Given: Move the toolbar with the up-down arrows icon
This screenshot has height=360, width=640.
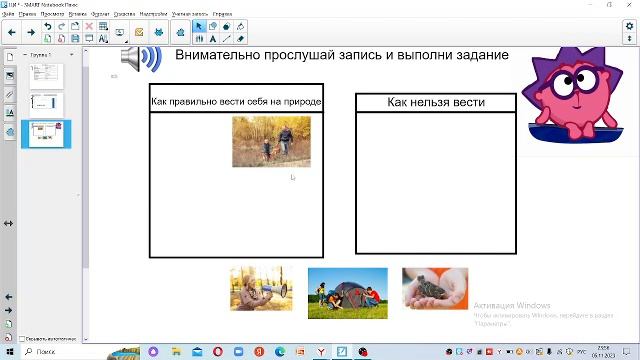Looking at the screenshot, I should coord(629,39).
